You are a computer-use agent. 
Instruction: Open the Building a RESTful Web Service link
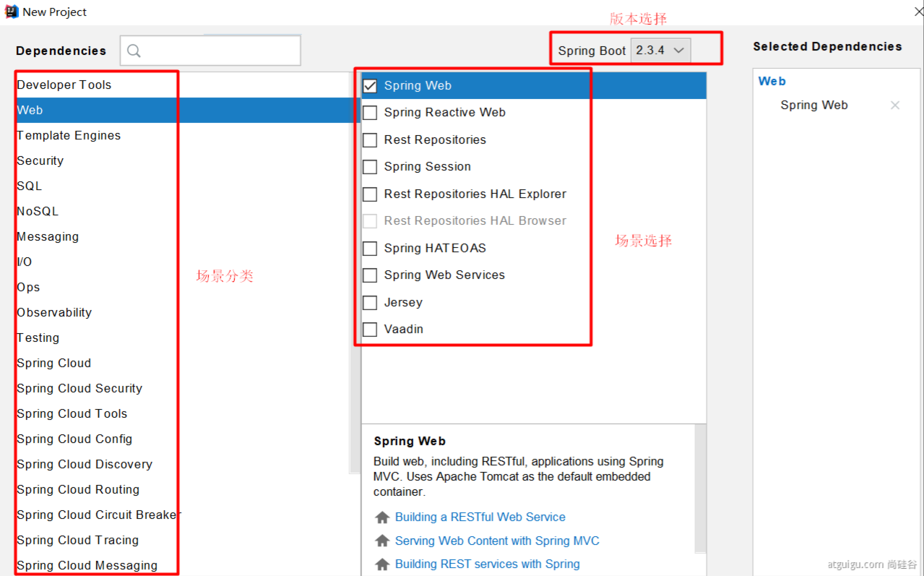[480, 517]
